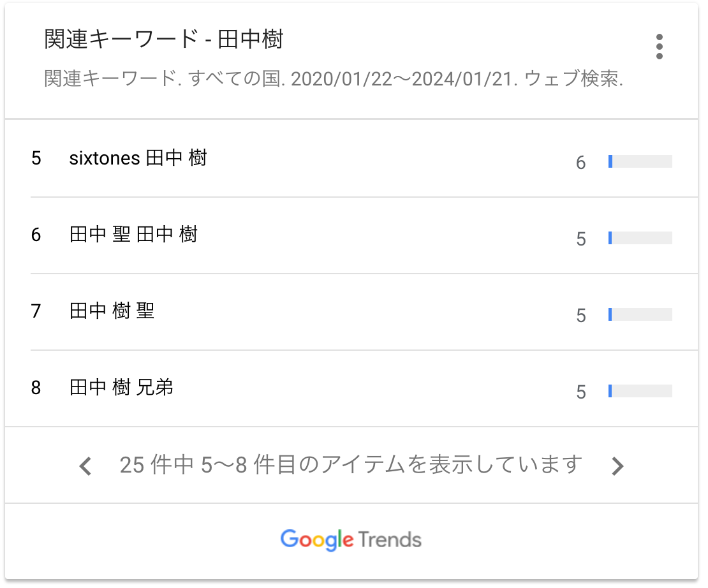Viewport: 708px width, 588px height.
Task: Click rank number 7 in the list
Action: point(36,311)
